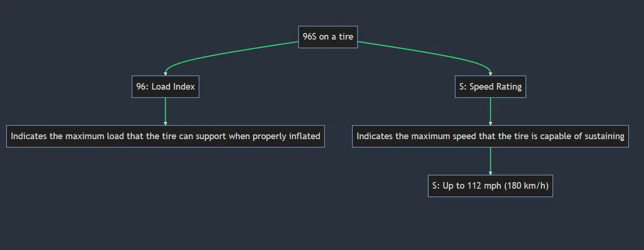Click the "96S on a tire" root node
Image resolution: width=644 pixels, height=250 pixels.
328,37
